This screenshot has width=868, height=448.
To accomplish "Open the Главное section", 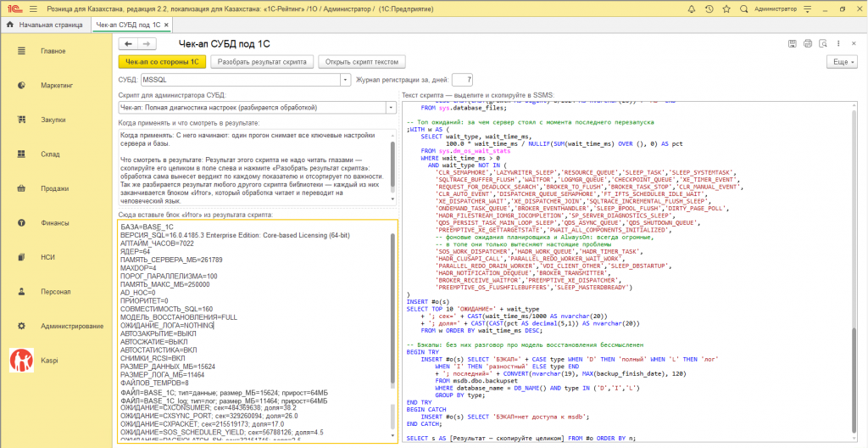I will coord(53,51).
